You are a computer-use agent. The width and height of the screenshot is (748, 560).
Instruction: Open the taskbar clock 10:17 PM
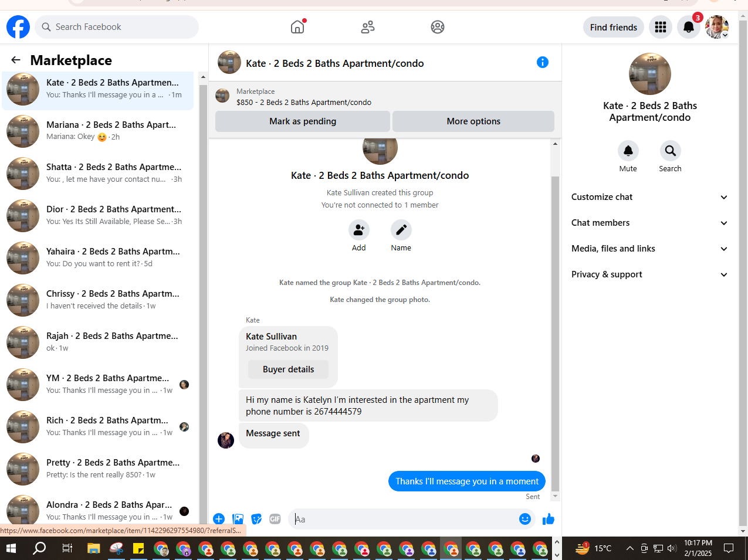(x=698, y=548)
